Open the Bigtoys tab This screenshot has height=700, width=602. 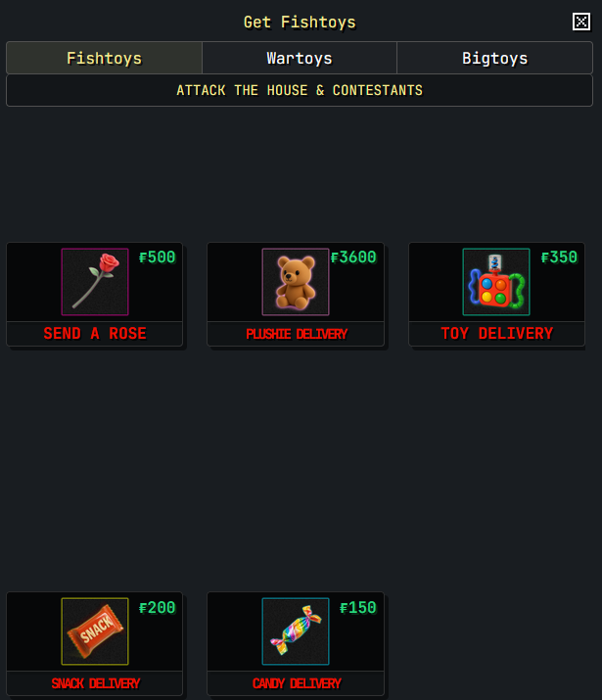pos(495,58)
